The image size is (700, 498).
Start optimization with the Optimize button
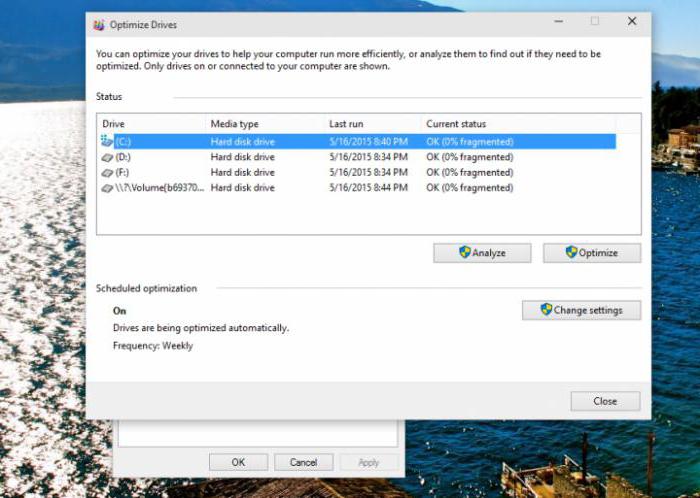coord(591,253)
